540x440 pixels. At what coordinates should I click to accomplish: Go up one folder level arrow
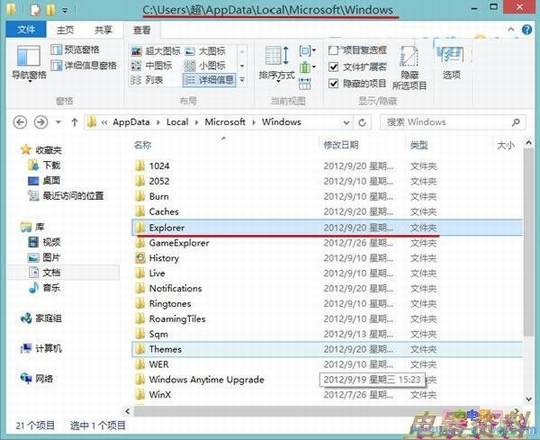coord(74,122)
